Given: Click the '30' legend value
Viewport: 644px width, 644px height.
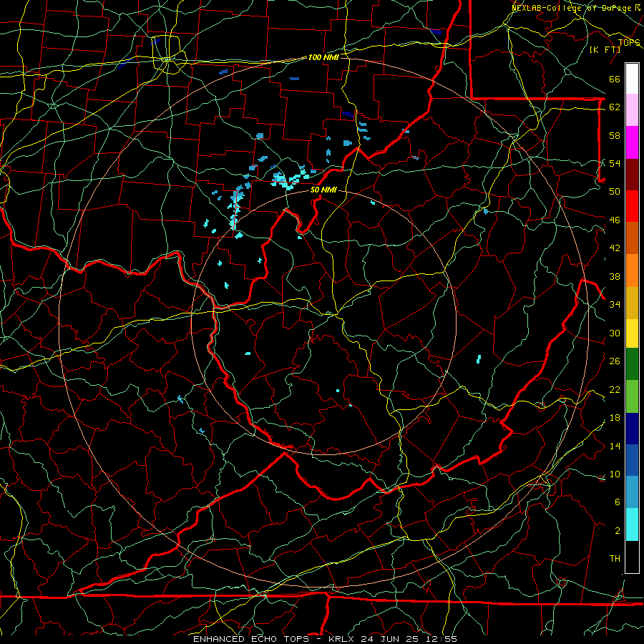Looking at the screenshot, I should click(615, 333).
